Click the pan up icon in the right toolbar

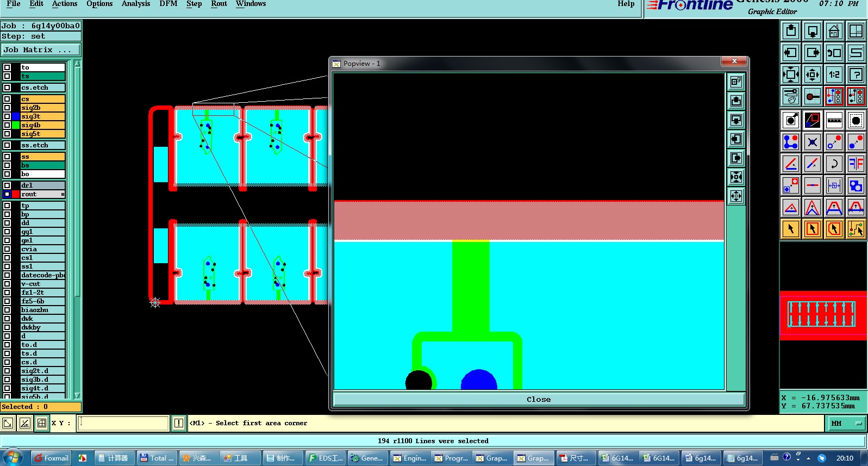791,31
